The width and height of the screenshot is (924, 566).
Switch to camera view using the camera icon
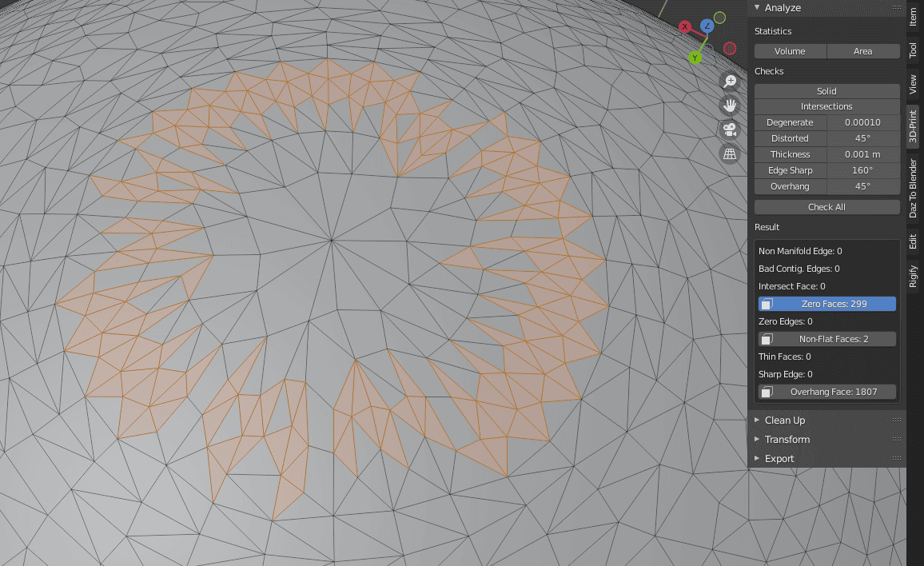pos(730,129)
